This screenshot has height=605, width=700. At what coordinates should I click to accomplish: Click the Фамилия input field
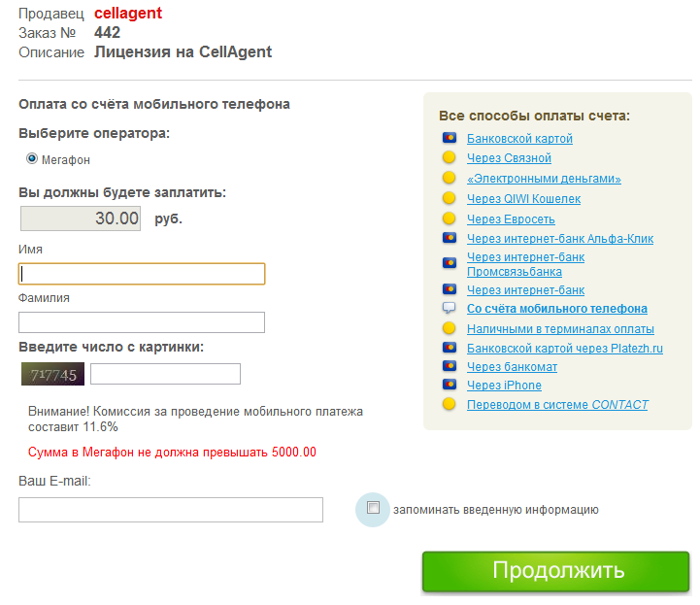(x=142, y=322)
